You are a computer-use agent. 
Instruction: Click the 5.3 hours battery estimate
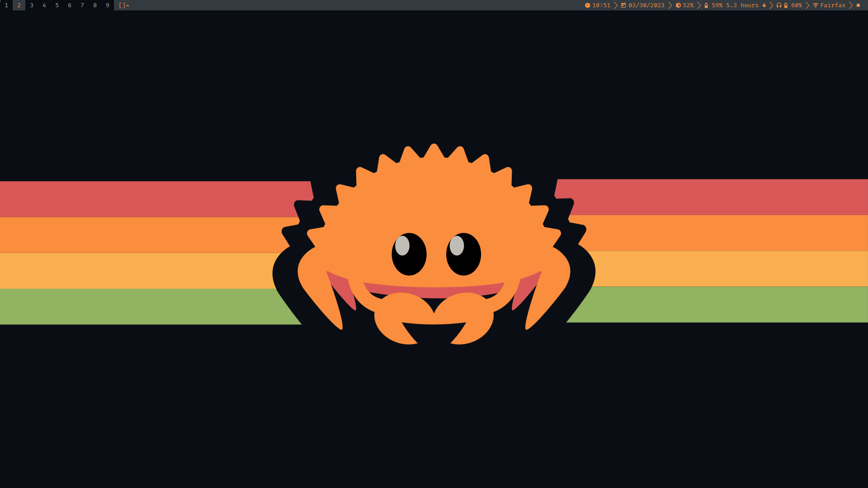pos(742,5)
